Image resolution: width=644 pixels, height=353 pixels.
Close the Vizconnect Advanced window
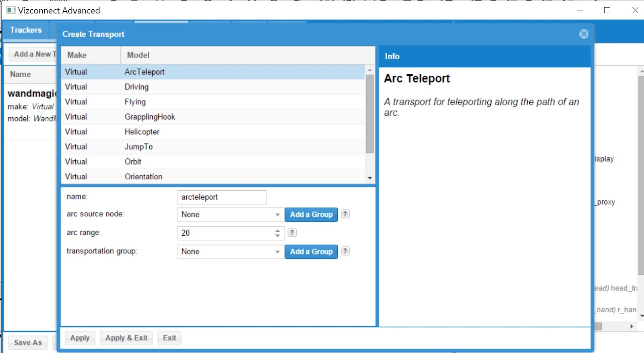click(635, 10)
